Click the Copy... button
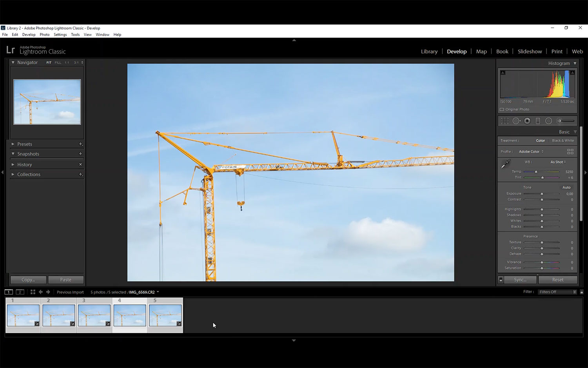 coord(28,280)
